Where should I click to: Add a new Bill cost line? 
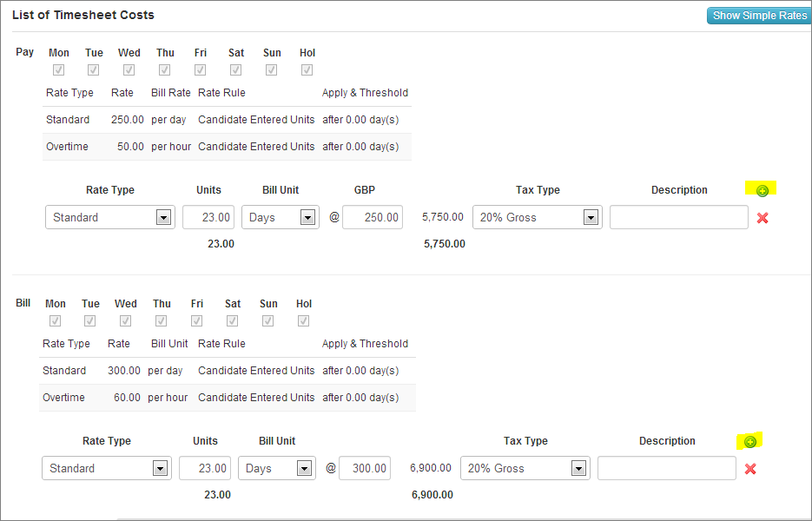pos(750,442)
